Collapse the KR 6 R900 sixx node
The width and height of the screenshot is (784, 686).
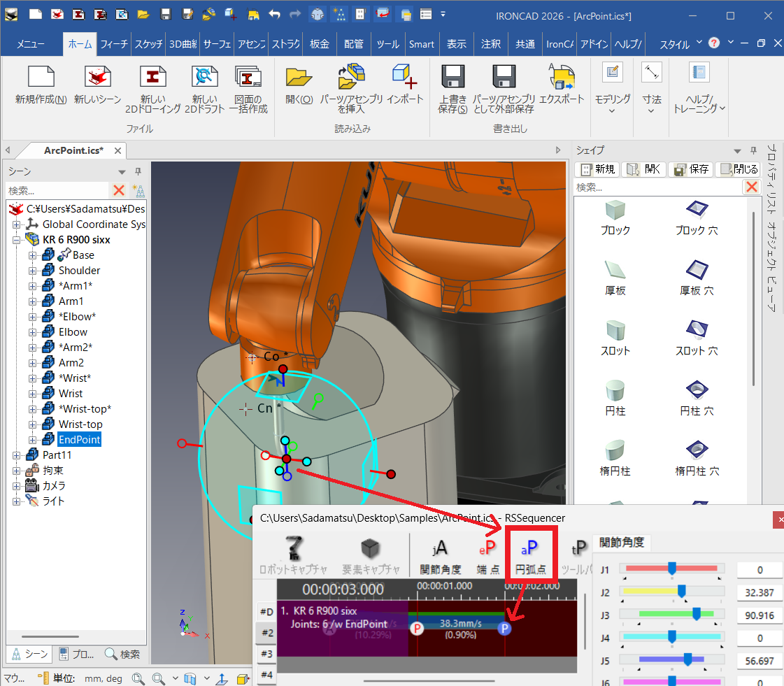point(17,240)
